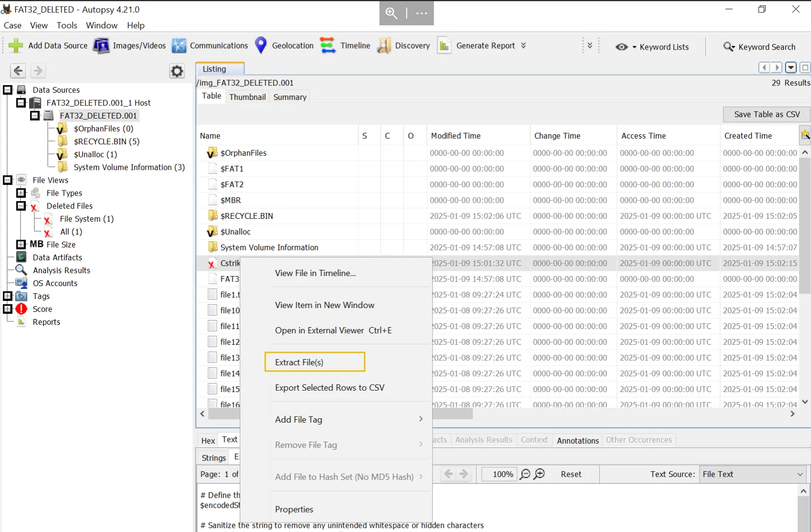Image resolution: width=811 pixels, height=532 pixels.
Task: Select the $MBR row in table
Action: pos(497,200)
